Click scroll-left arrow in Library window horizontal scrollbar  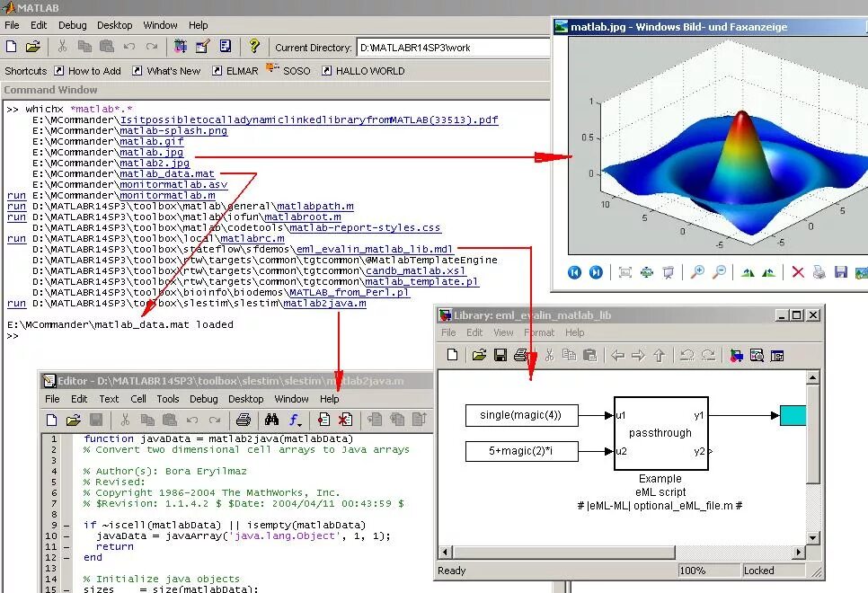446,552
